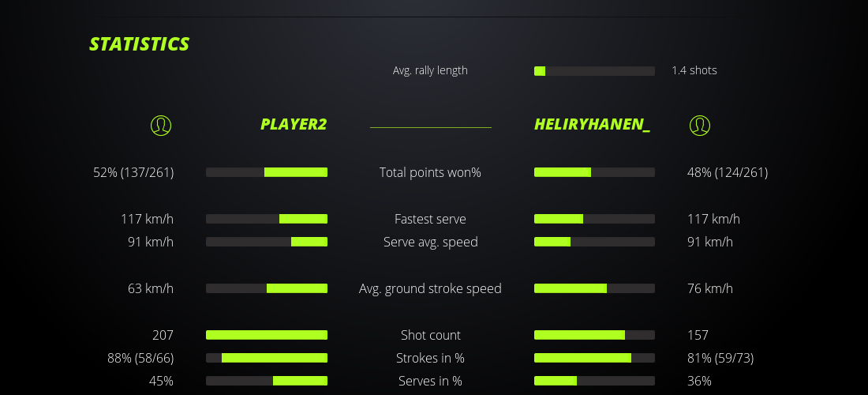Click Heliryhanen_'s Total points won bar
Screen dimensions: 868x395
pyautogui.click(x=594, y=172)
